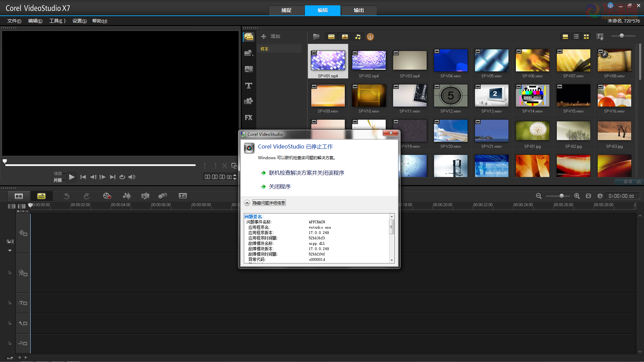
Task: Open the Settings (设置) menu
Action: [79, 21]
